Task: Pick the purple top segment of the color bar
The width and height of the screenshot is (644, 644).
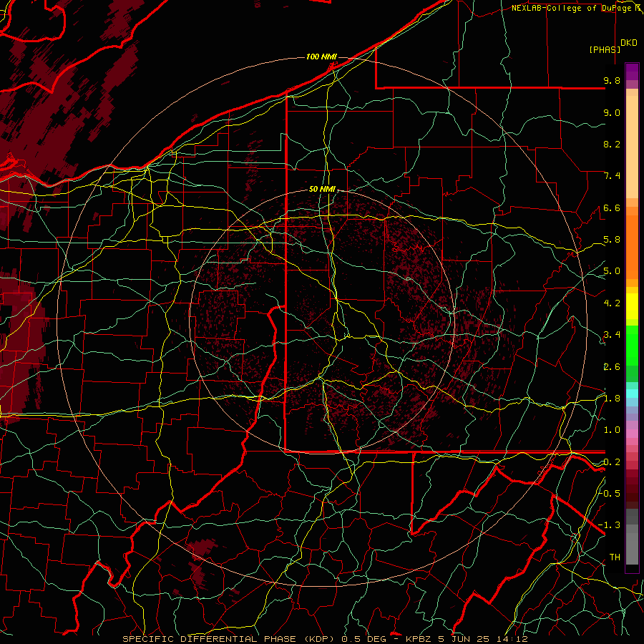Action: click(x=632, y=72)
